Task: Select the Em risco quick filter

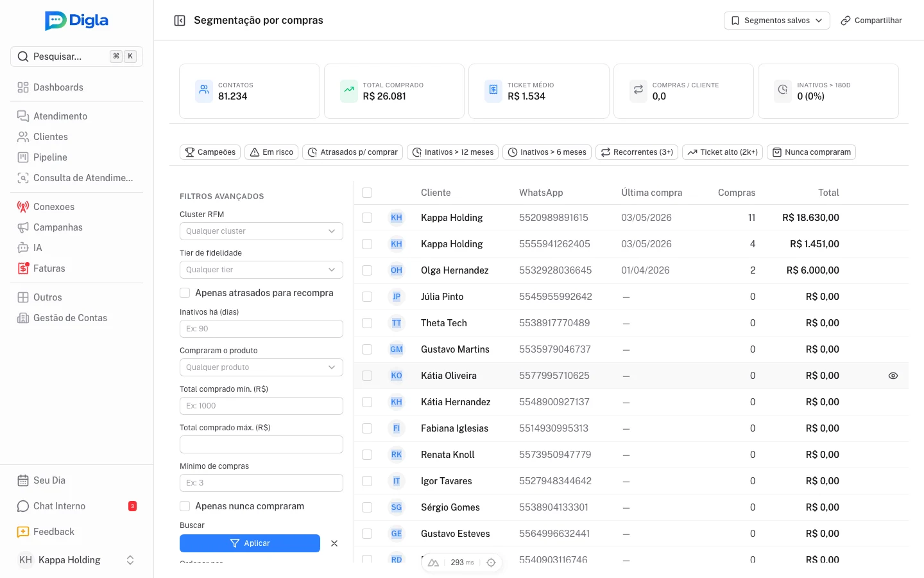Action: point(271,152)
